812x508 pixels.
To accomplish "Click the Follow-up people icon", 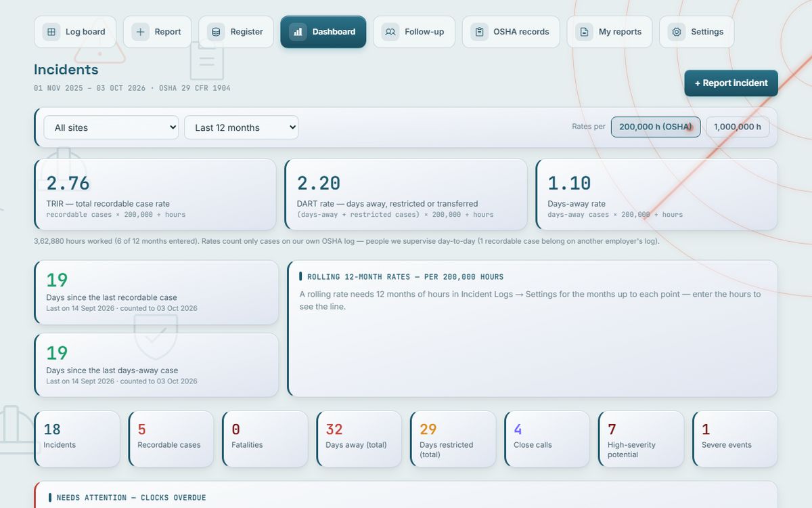I will [390, 32].
